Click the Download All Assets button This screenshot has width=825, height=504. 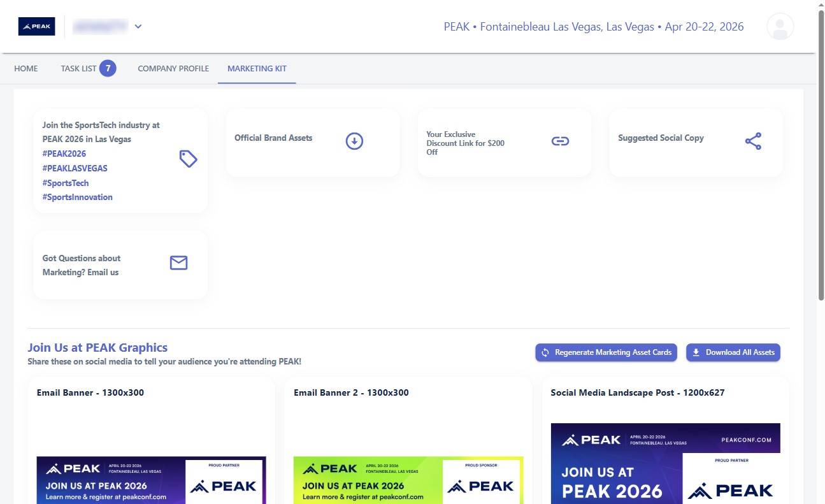pos(733,352)
